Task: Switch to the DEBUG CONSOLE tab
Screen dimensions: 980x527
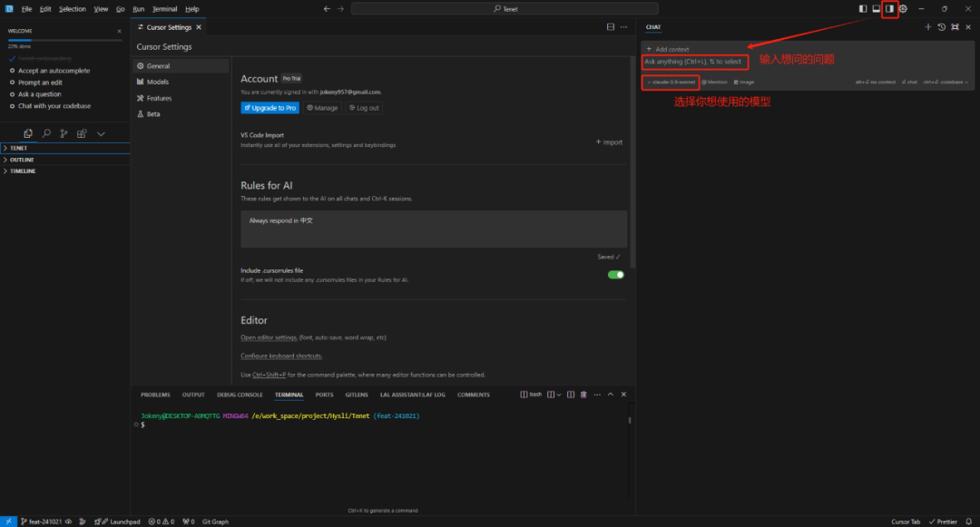Action: point(240,395)
